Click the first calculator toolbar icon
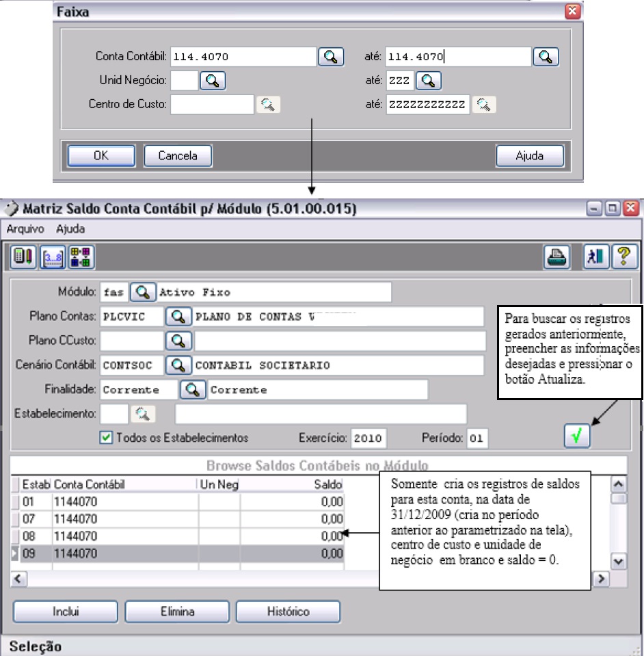644x656 pixels. 23,257
